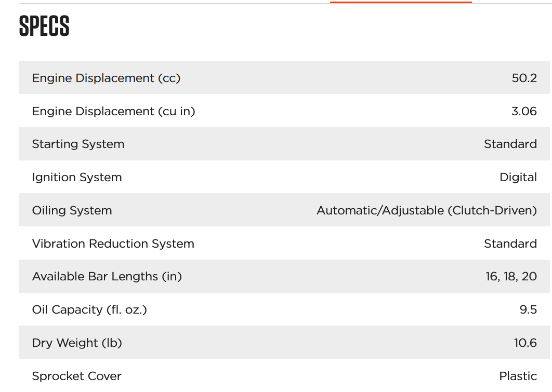Click the Dry Weight (lb) label
The height and width of the screenshot is (392, 552).
pos(77,343)
